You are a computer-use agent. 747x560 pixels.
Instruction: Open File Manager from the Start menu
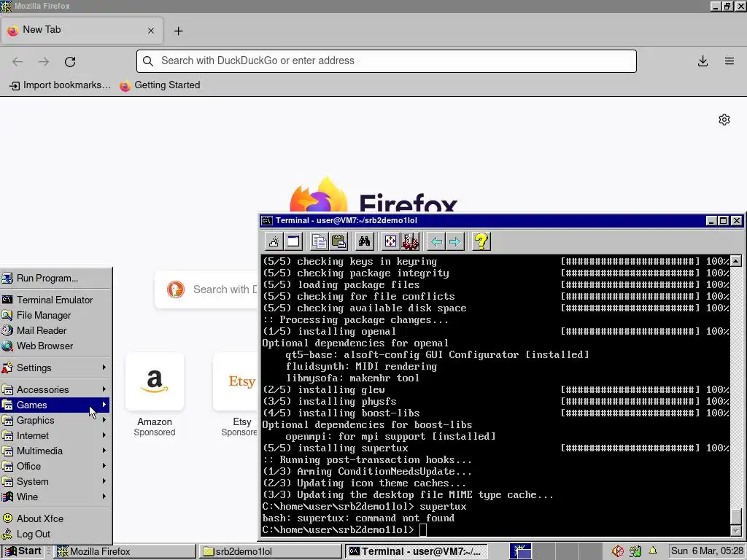point(55,315)
